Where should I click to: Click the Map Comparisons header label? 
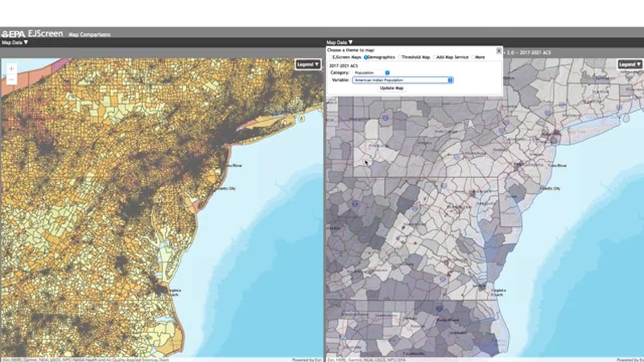(90, 35)
